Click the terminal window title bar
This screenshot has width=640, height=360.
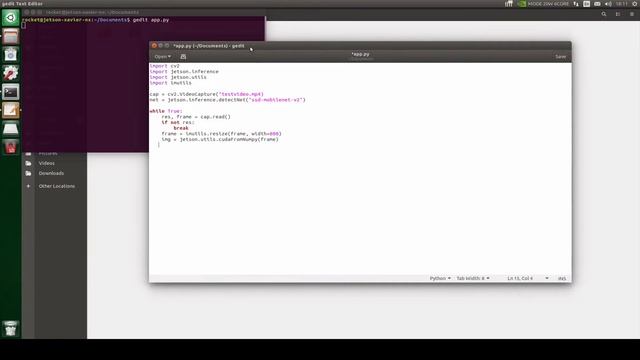pyautogui.click(x=143, y=12)
